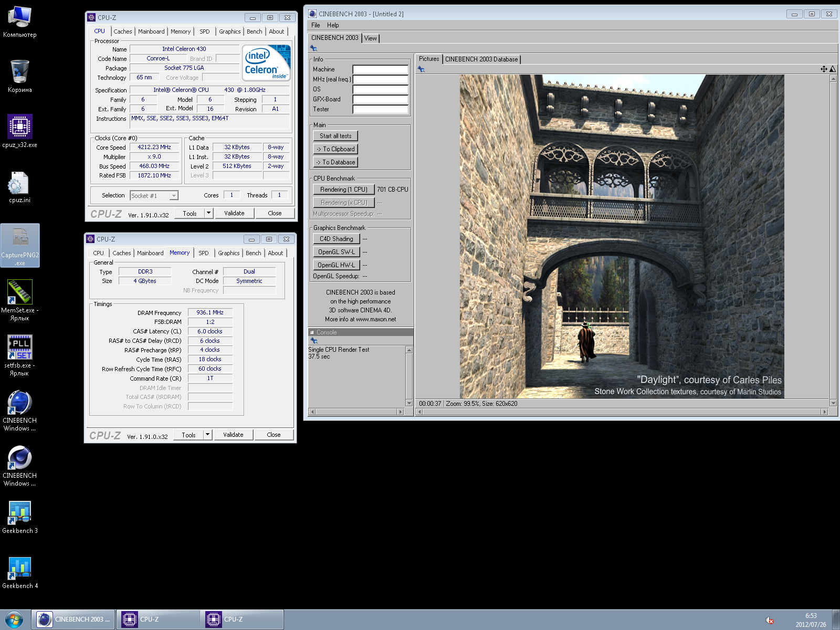Run the OpenGL SW-L benchmark
Viewport: 840px width, 630px height.
tap(337, 252)
